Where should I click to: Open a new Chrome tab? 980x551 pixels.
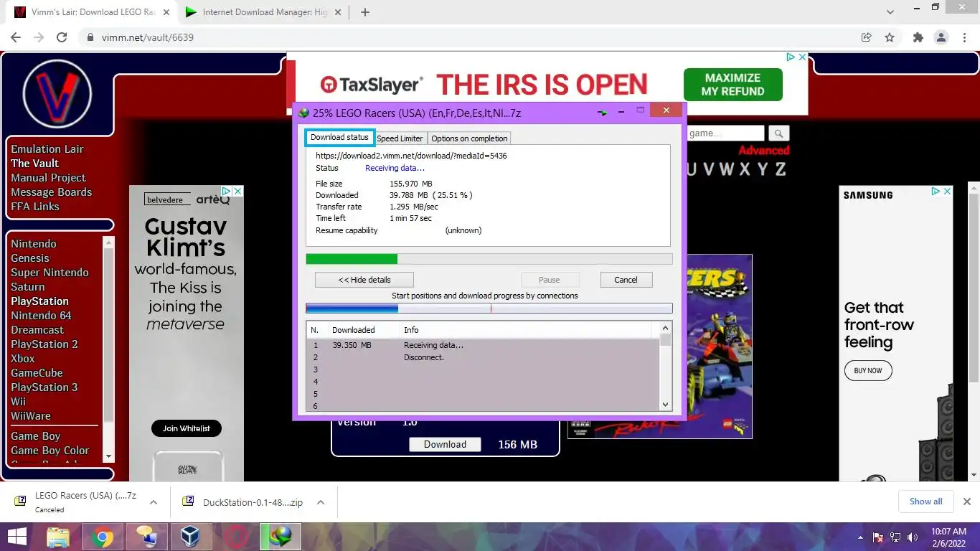coord(364,12)
